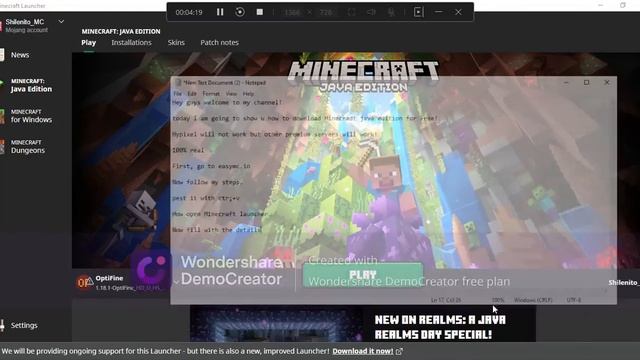The image size is (640, 360).
Task: Click external link icon beside Download it now
Action: pos(399,351)
